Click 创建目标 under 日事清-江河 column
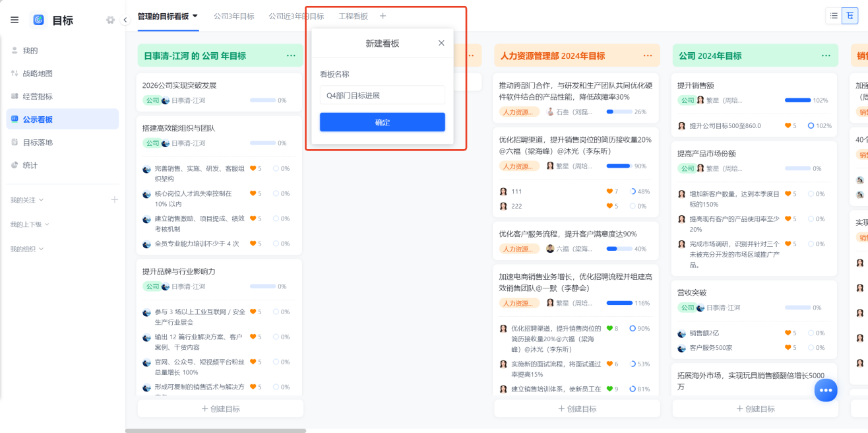This screenshot has width=868, height=433. 220,409
